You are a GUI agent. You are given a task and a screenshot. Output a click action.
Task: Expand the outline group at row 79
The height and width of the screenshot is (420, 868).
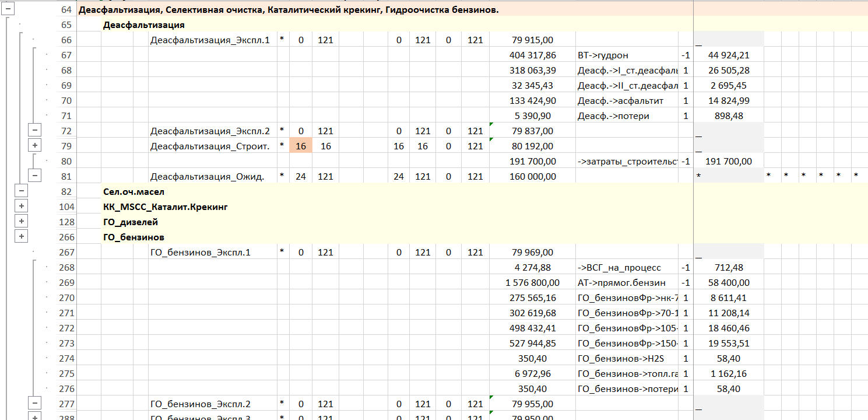point(34,146)
